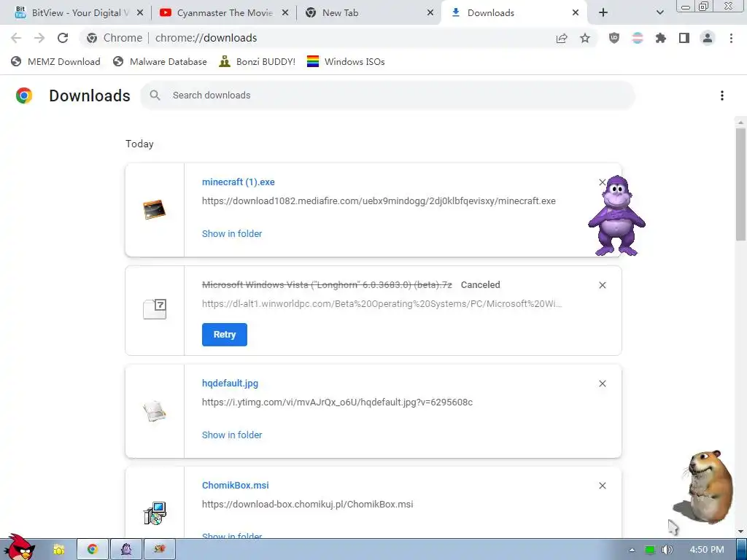Screen dimensions: 747x560
Task: Open ChomikBox.msi file link
Action: [x=236, y=485]
